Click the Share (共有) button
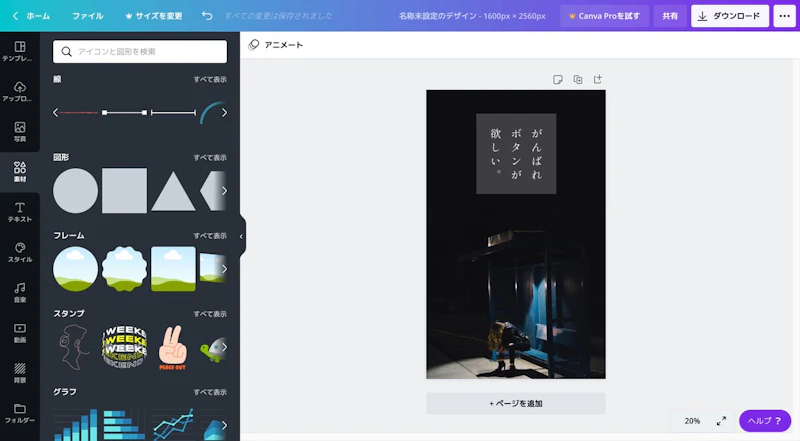The image size is (800, 441). (x=670, y=16)
